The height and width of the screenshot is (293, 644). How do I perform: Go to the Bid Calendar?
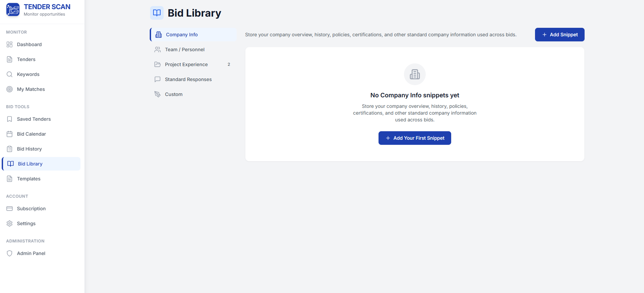(41, 134)
